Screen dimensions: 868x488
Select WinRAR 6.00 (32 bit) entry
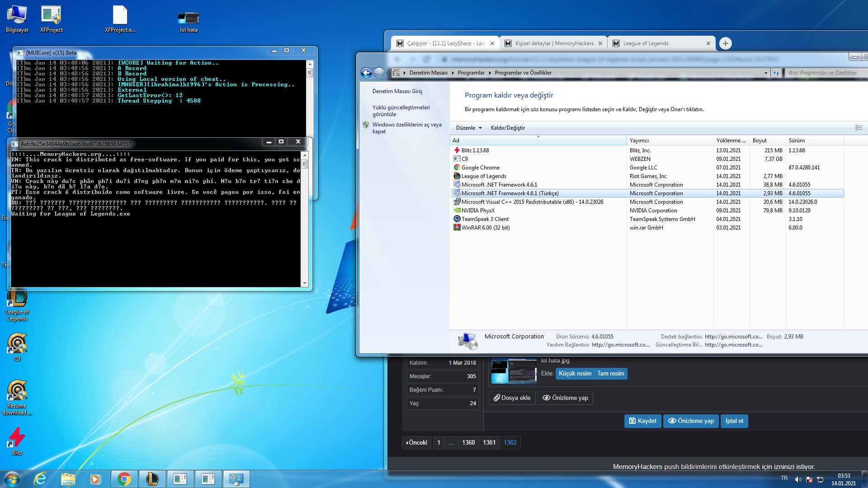click(647, 228)
